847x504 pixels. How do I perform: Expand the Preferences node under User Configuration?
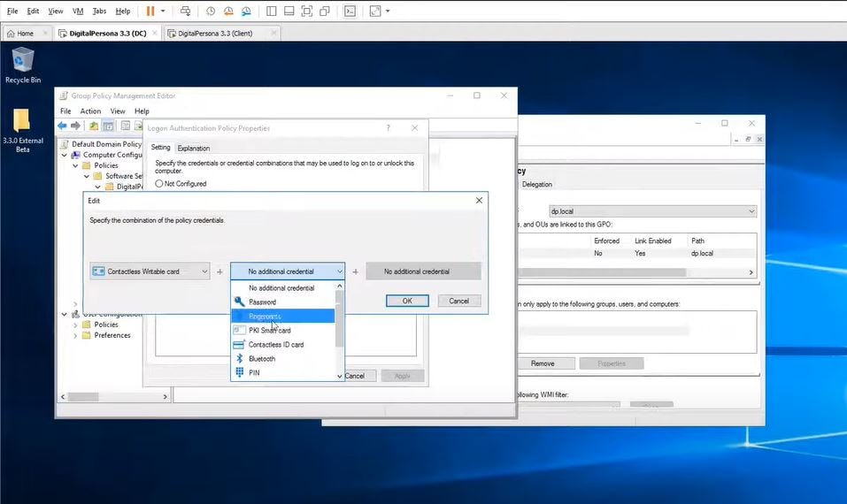(x=75, y=336)
